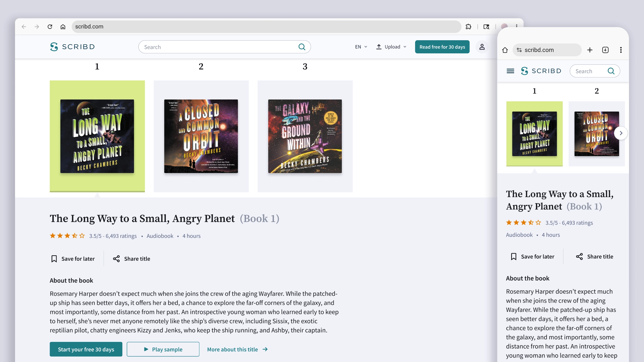Click the site info icon in the mobile address bar

tap(519, 50)
